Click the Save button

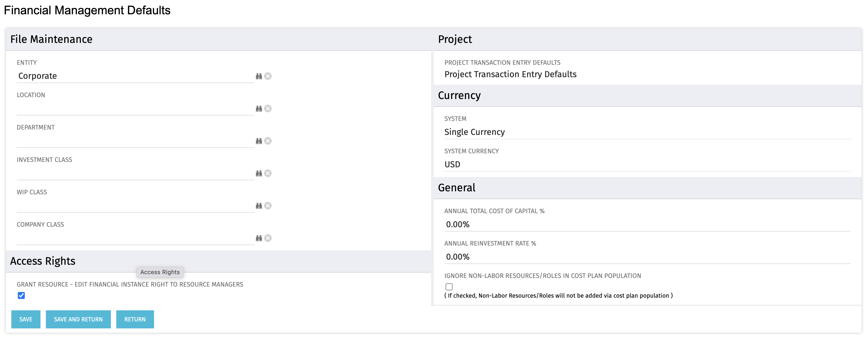26,319
